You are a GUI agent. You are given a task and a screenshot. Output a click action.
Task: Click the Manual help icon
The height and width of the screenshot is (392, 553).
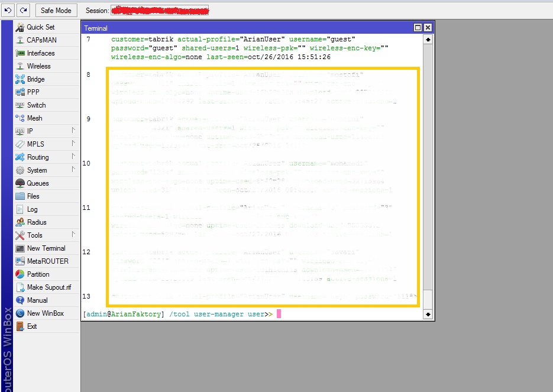pyautogui.click(x=20, y=300)
